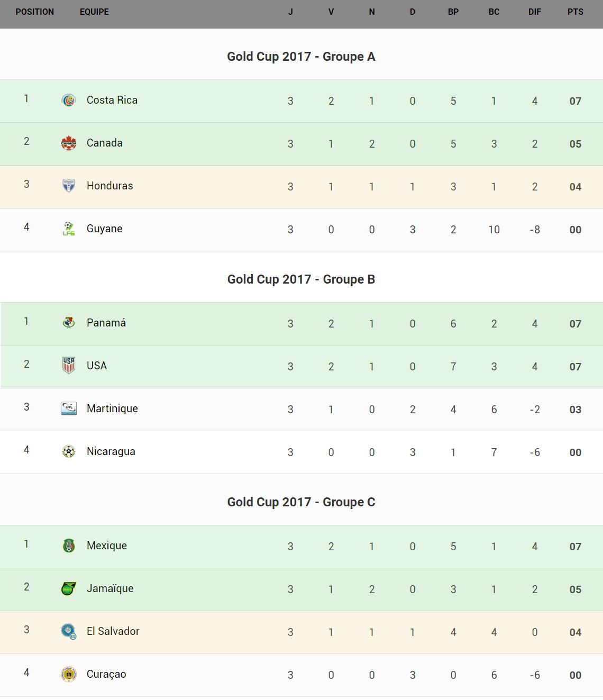Click the EQUIPE column header
Screen dimensions: 603x700
pyautogui.click(x=94, y=12)
